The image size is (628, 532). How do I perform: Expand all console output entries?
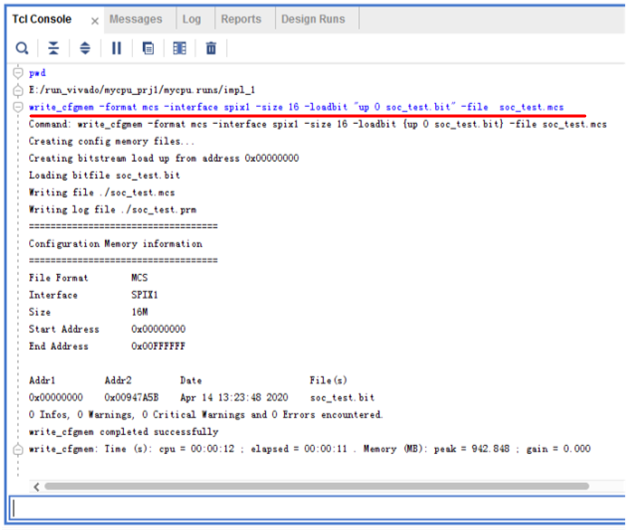[x=85, y=48]
